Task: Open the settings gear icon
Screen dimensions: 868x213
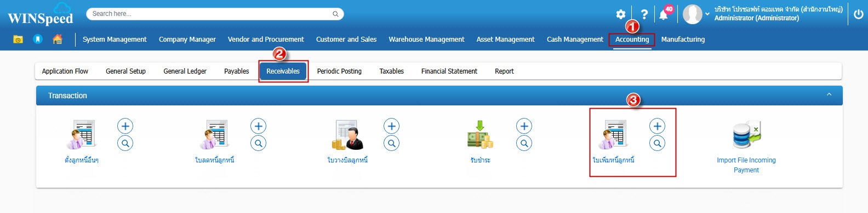Action: pyautogui.click(x=620, y=14)
